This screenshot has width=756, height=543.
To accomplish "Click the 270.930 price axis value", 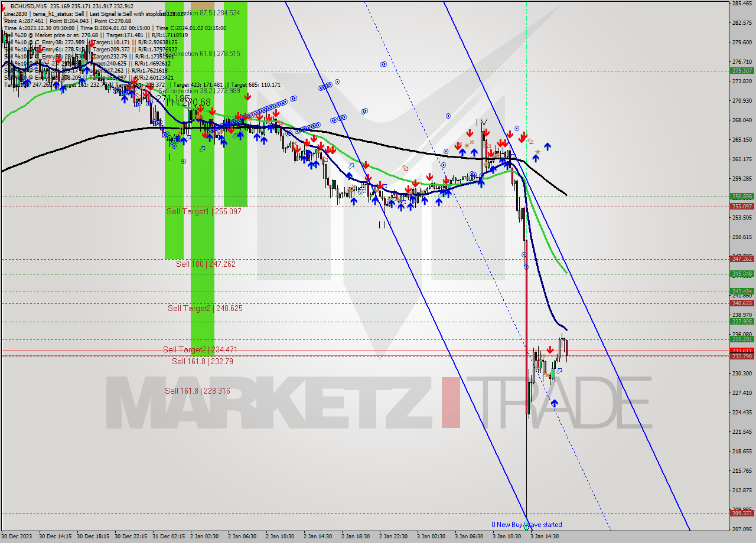I will tap(742, 101).
